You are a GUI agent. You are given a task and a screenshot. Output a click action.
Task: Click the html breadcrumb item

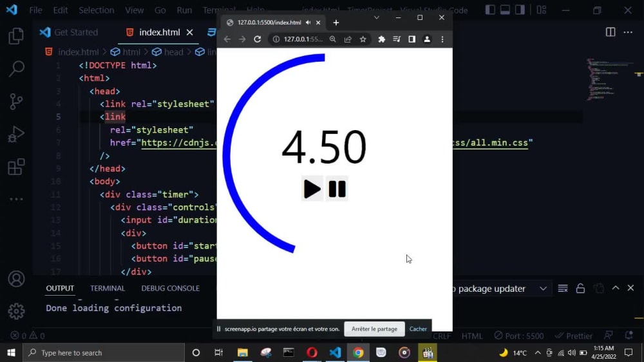126,52
